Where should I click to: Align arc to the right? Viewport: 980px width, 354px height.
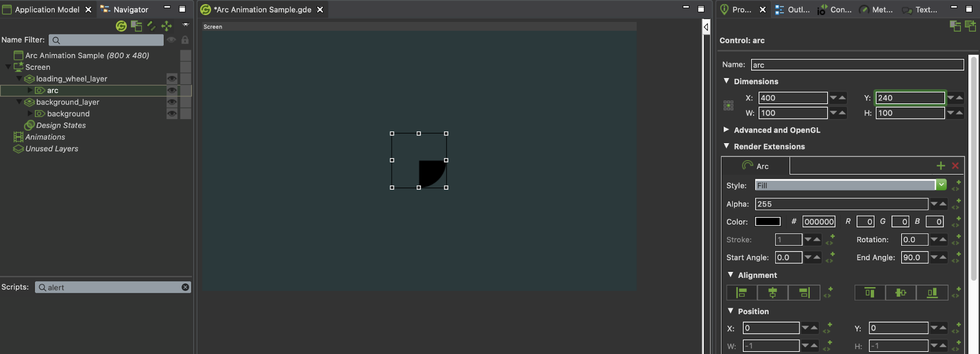point(804,293)
